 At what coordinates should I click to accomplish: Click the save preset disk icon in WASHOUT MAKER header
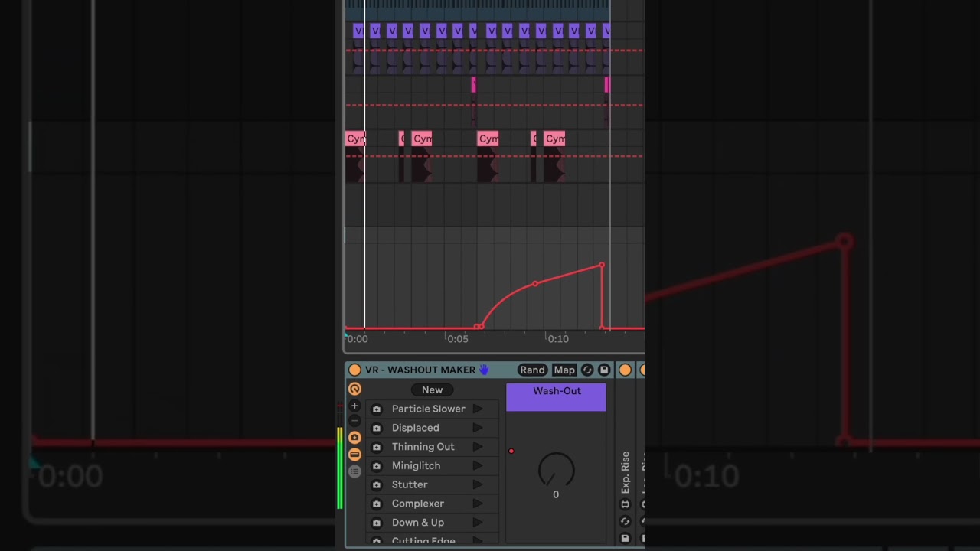[604, 370]
